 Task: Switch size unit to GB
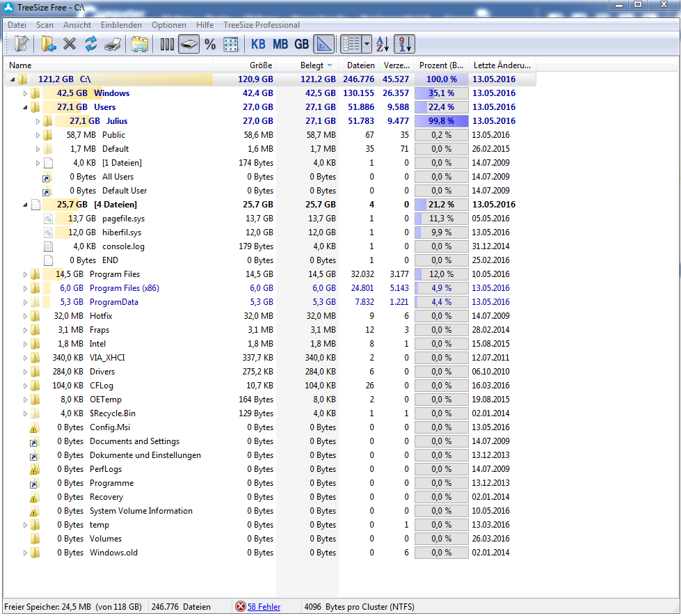(301, 45)
